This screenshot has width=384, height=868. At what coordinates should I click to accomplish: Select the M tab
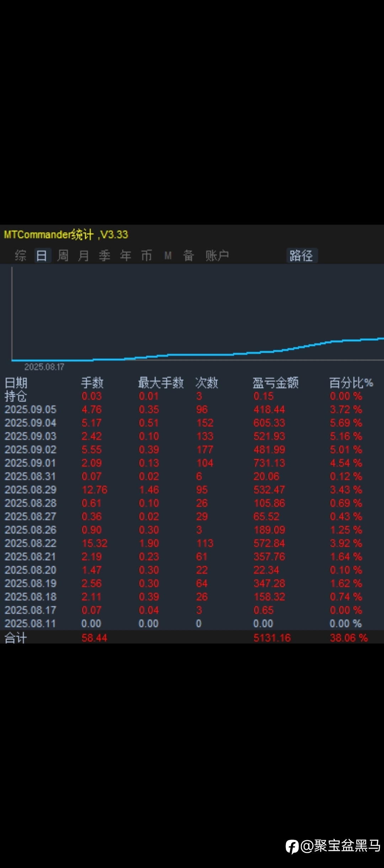point(168,255)
